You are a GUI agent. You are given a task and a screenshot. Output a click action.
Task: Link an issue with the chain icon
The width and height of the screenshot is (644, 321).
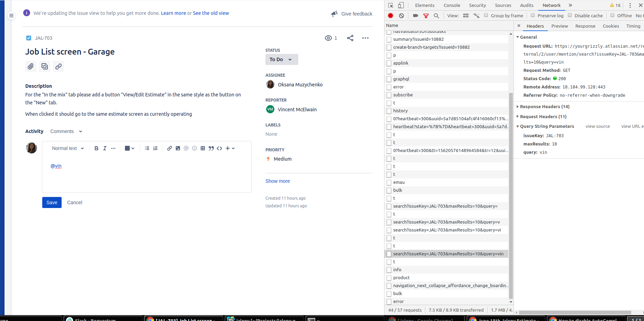pyautogui.click(x=58, y=66)
